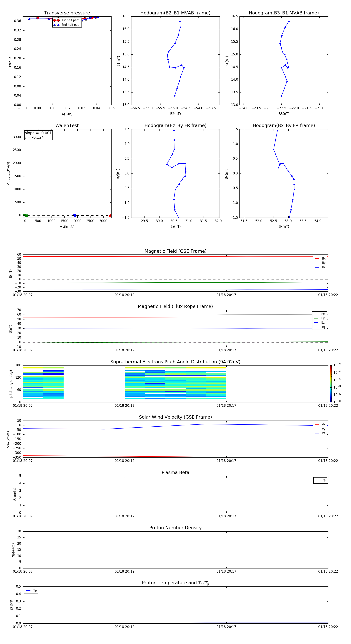Click 'Hodogram(Bz_By FR frame)' title
The image size is (351, 644).
coord(175,125)
